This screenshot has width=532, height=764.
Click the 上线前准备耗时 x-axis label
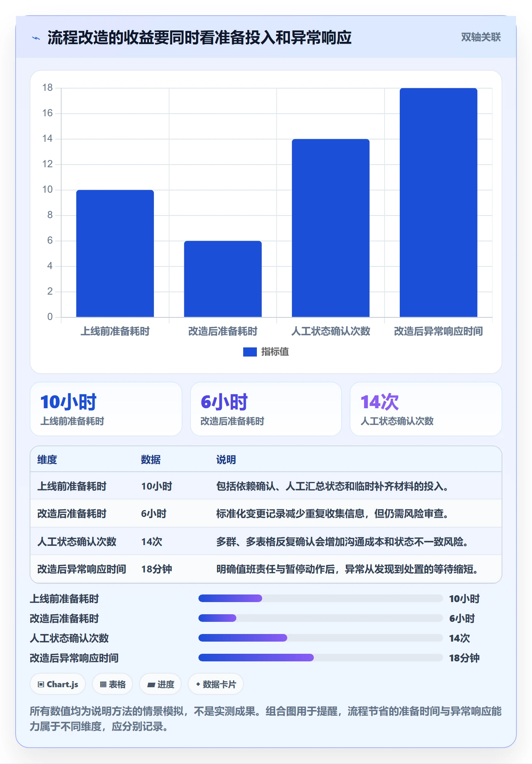pyautogui.click(x=115, y=331)
